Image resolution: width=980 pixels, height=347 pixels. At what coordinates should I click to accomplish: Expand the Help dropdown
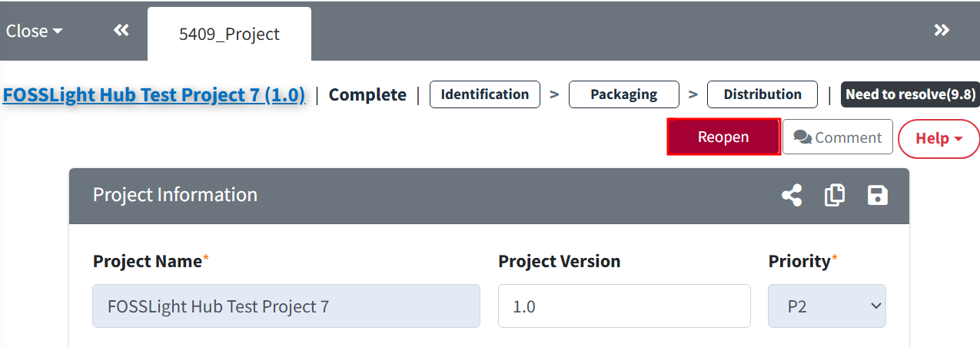tap(938, 138)
